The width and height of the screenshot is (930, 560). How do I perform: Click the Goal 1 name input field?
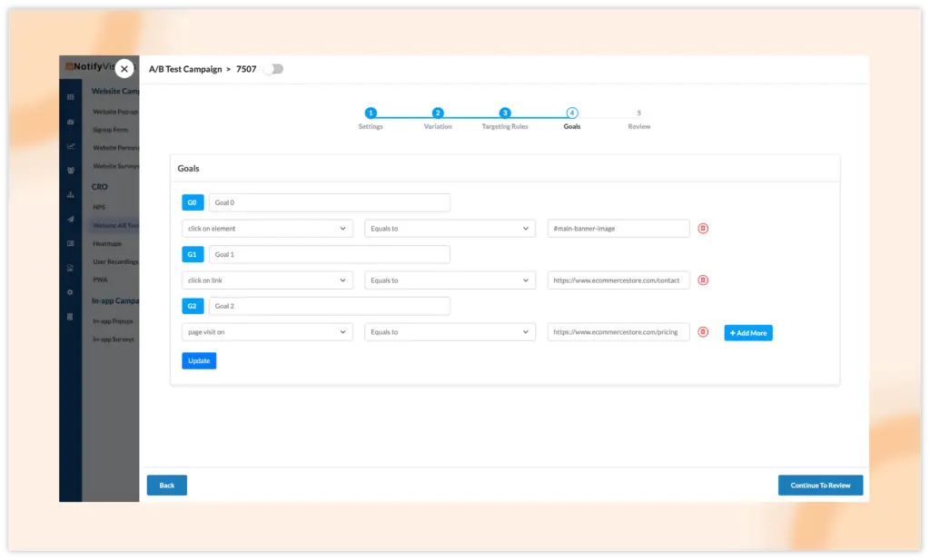[329, 255]
